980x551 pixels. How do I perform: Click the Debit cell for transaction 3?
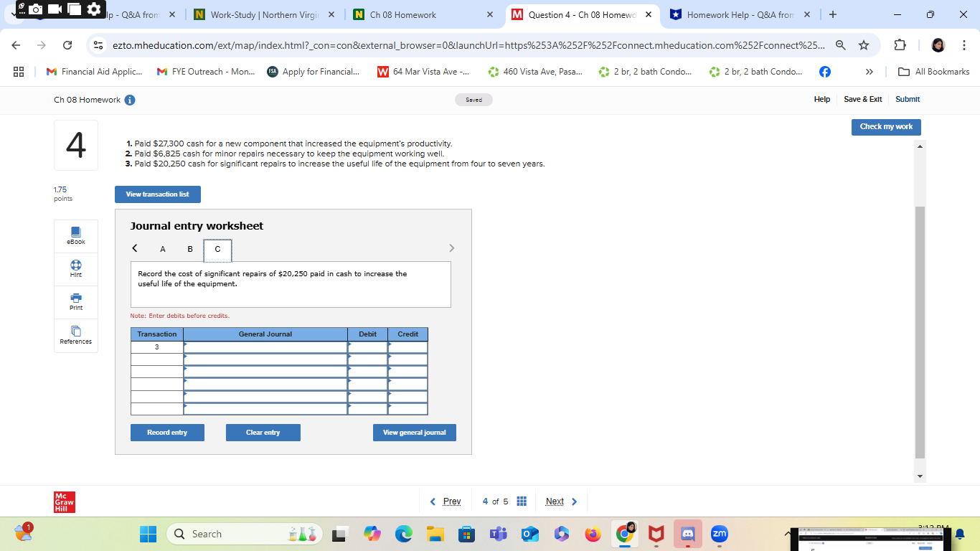[367, 346]
